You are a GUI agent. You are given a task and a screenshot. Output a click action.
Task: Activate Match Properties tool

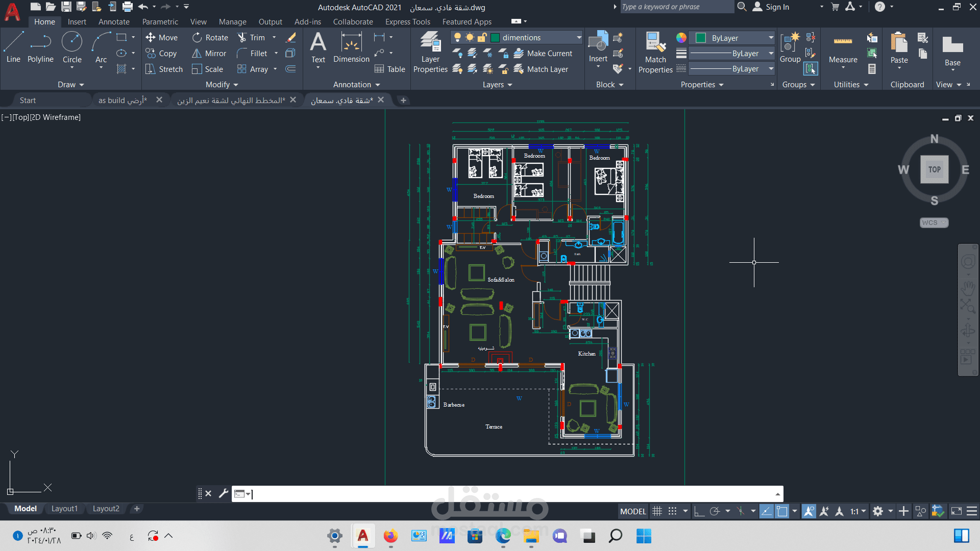pyautogui.click(x=655, y=52)
